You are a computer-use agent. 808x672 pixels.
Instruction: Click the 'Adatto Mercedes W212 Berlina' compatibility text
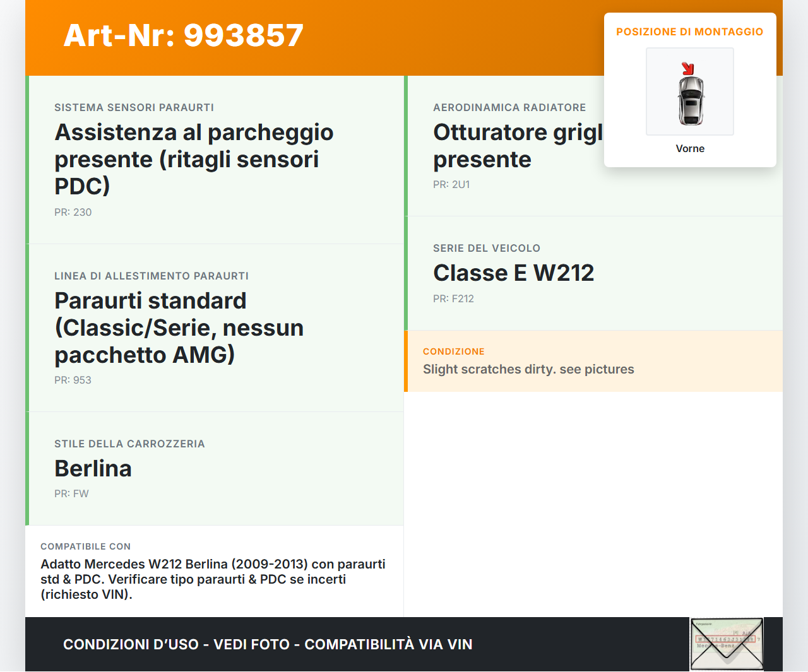[x=213, y=579]
